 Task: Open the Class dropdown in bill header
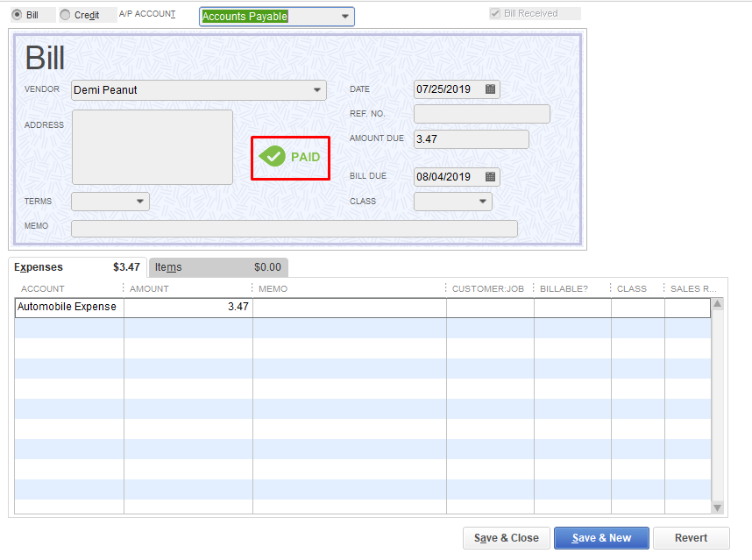(x=483, y=202)
